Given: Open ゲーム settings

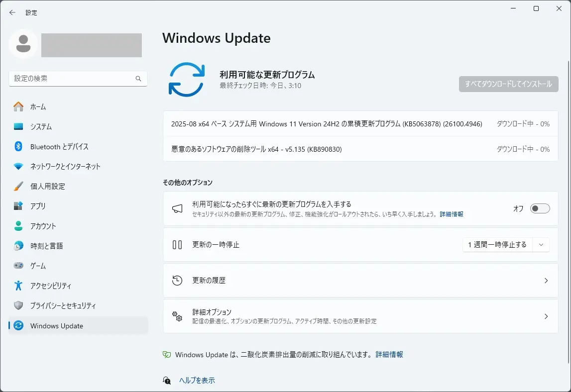Looking at the screenshot, I should (78, 266).
